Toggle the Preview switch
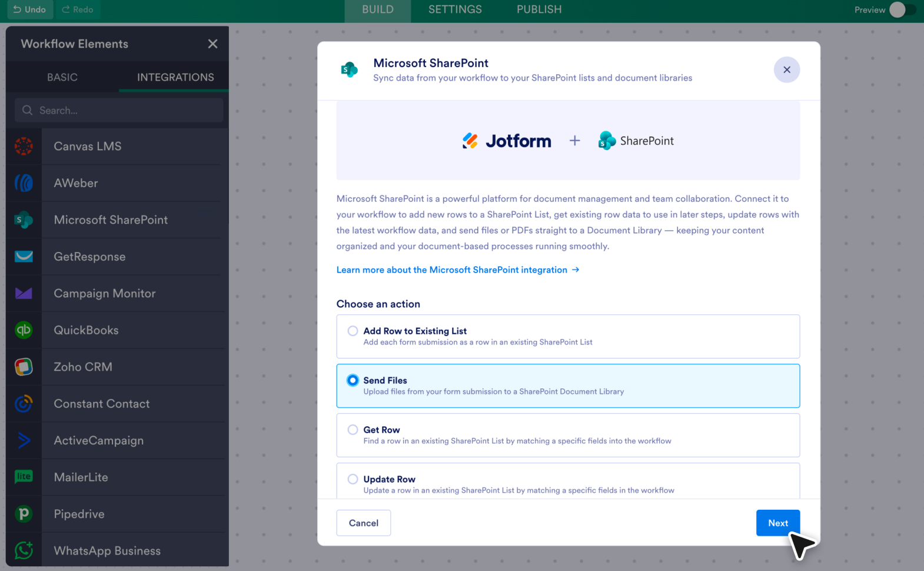Image resolution: width=924 pixels, height=571 pixels. (x=902, y=9)
